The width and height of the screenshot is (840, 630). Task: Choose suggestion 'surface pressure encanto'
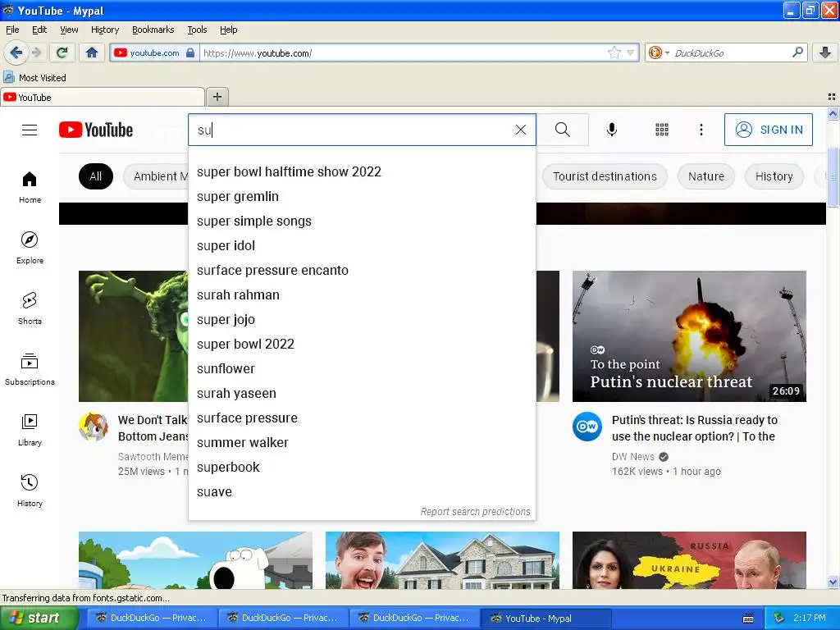tap(362, 271)
